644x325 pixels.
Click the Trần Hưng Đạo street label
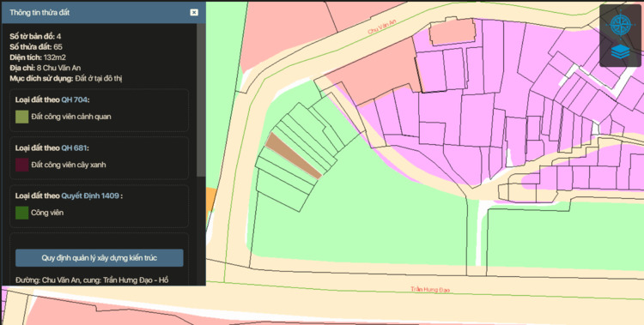pyautogui.click(x=430, y=289)
